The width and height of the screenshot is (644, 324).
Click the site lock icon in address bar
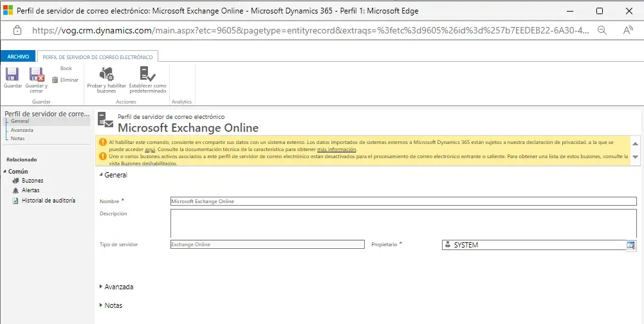pyautogui.click(x=17, y=30)
